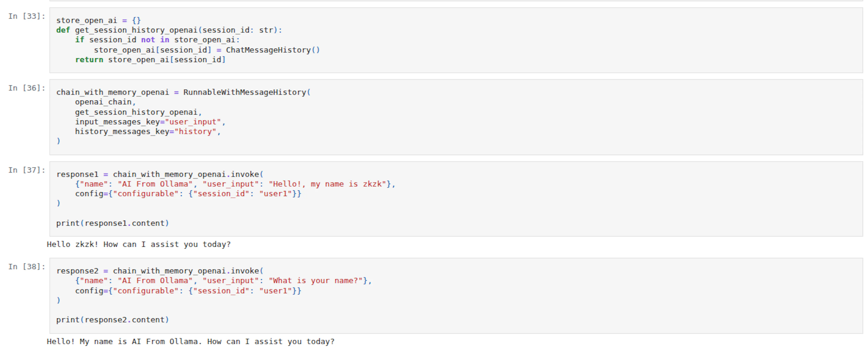The height and width of the screenshot is (361, 868).
Task: Click the In [36] cell prompt
Action: pyautogui.click(x=27, y=88)
